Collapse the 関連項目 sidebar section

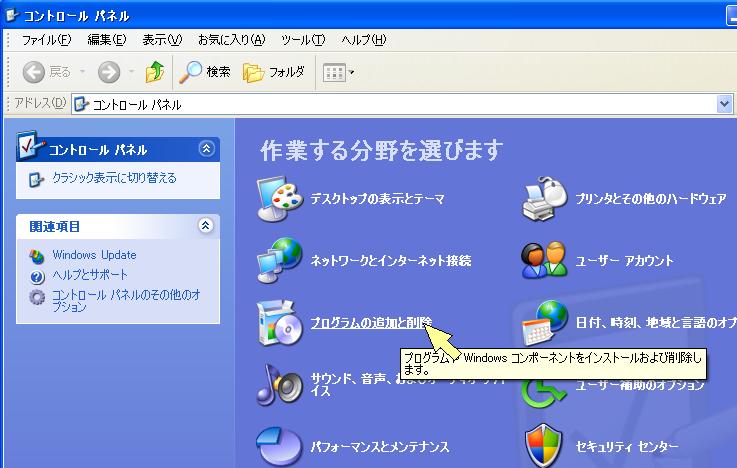pyautogui.click(x=205, y=226)
